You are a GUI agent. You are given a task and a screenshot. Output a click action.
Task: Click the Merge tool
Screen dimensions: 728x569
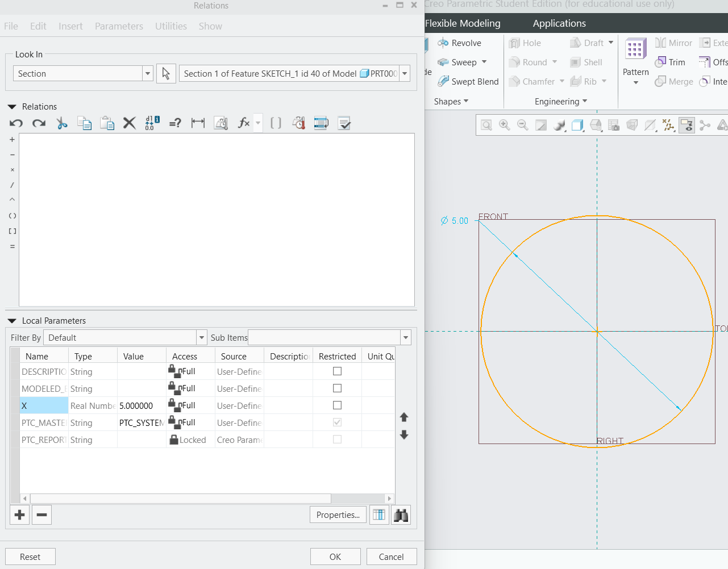674,81
